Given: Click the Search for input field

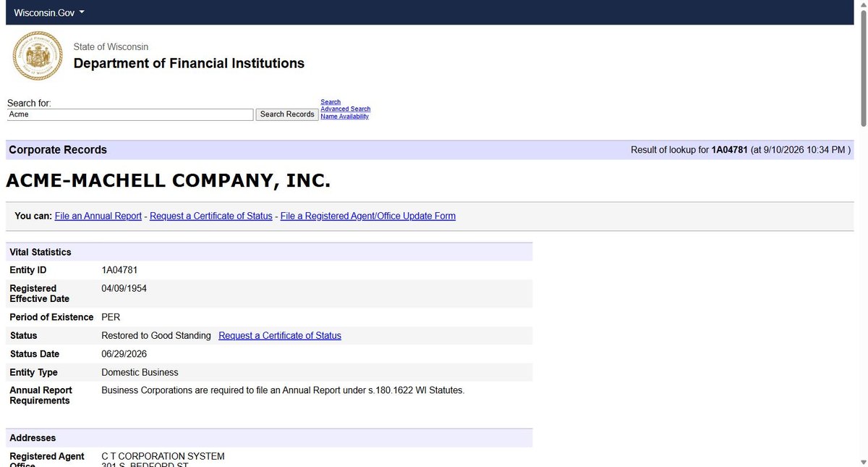Looking at the screenshot, I should (x=130, y=114).
